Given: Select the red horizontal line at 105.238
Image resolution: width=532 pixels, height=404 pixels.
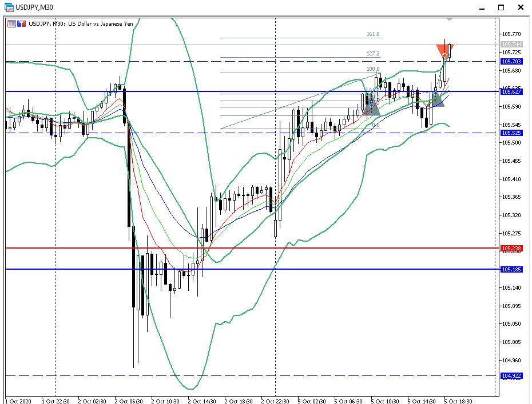Looking at the screenshot, I should point(253,248).
